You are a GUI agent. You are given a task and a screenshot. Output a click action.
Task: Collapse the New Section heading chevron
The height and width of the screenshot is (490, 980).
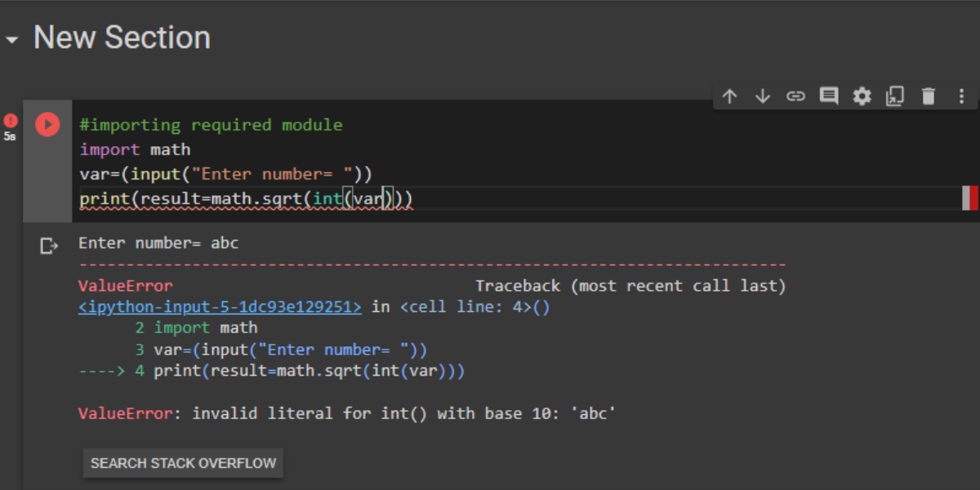point(11,38)
